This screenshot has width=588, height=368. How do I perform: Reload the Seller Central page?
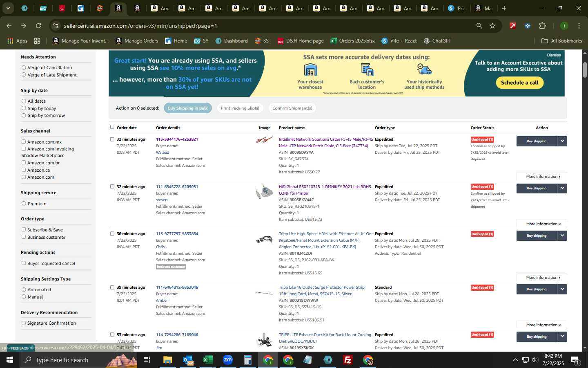[38, 26]
